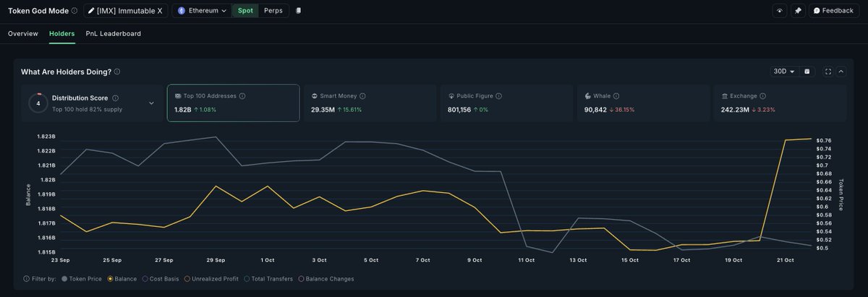Open the calendar date picker icon

point(807,72)
